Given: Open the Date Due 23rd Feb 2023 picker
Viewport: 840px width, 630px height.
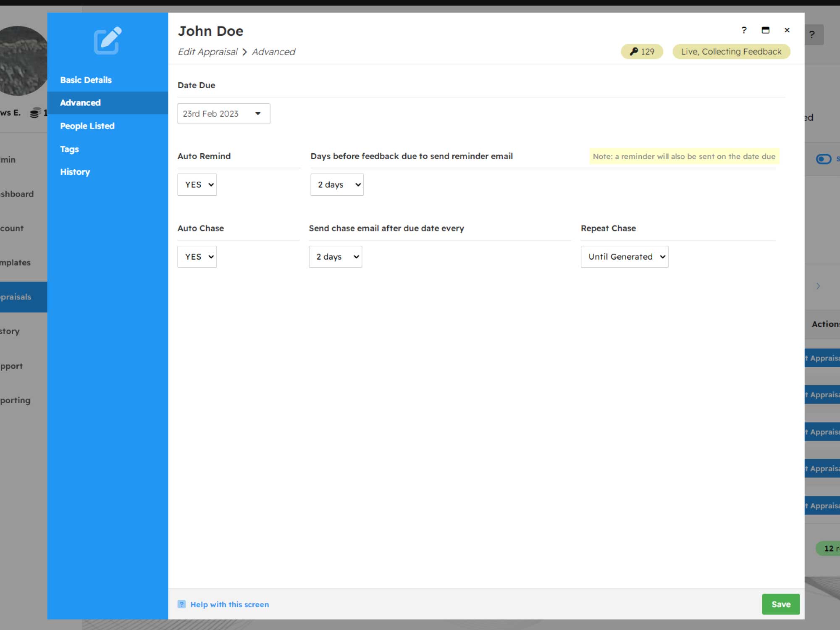Looking at the screenshot, I should (x=223, y=114).
